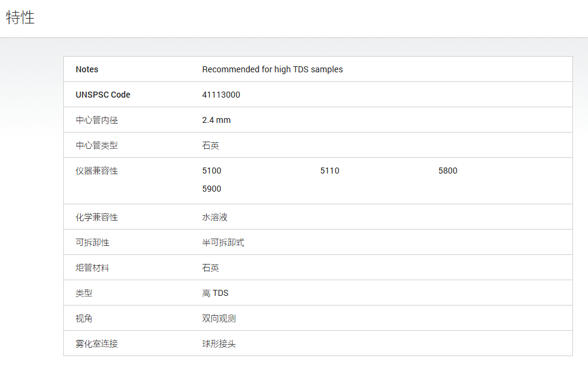Select the UNSPSC Code label
The width and height of the screenshot is (588, 373).
click(103, 95)
